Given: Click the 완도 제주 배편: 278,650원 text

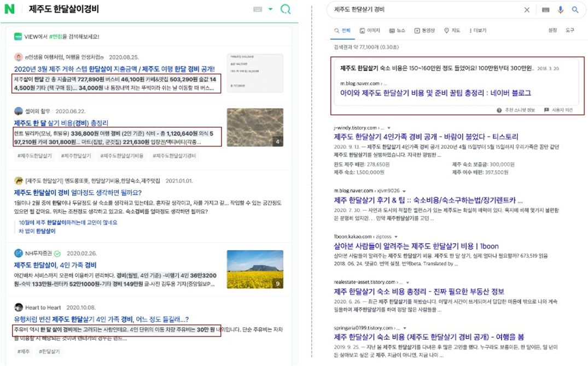Looking at the screenshot, I should (x=362, y=164).
